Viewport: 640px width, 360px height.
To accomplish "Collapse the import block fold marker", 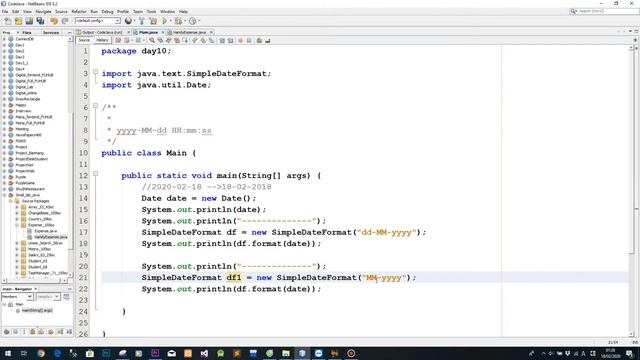I will click(x=96, y=72).
